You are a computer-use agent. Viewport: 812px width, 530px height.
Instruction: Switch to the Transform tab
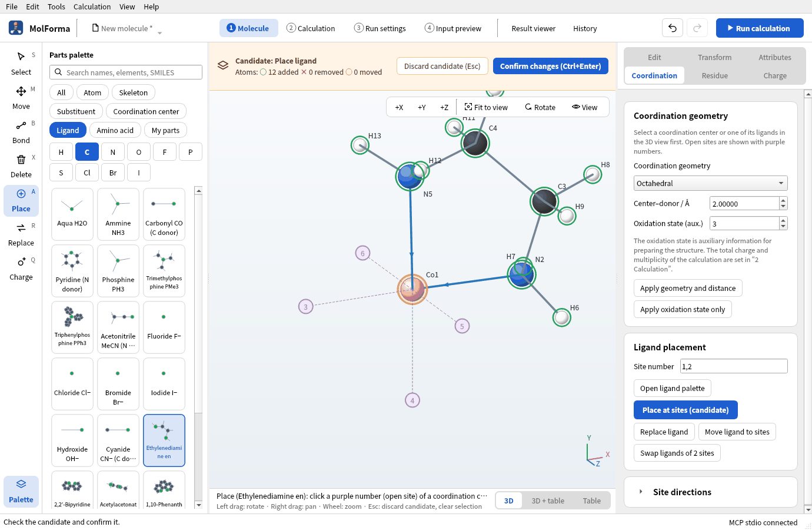pyautogui.click(x=715, y=57)
